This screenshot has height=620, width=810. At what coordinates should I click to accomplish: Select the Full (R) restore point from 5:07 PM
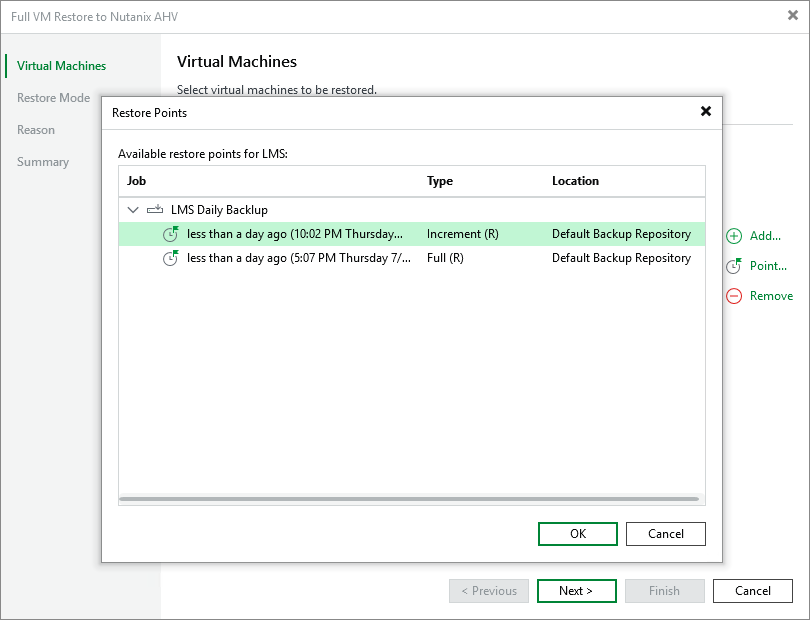tap(300, 258)
